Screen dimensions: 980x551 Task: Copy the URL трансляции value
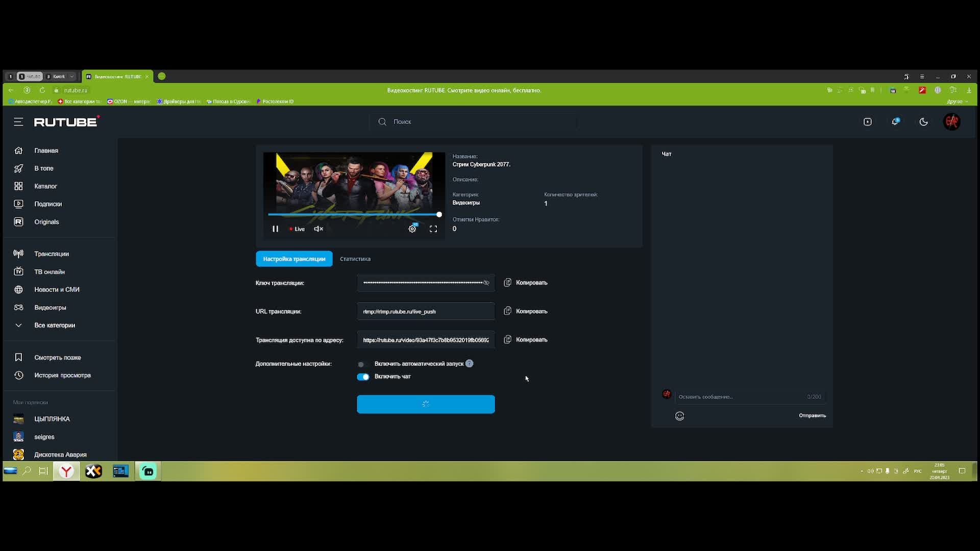point(526,311)
